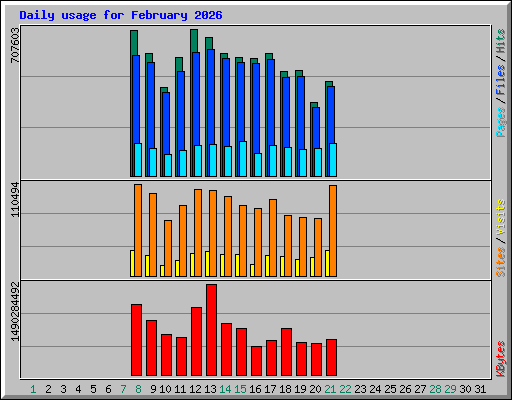The height and width of the screenshot is (400, 512).
Task: Select the cyan Pages bar for day 15
Action: [x=243, y=159]
